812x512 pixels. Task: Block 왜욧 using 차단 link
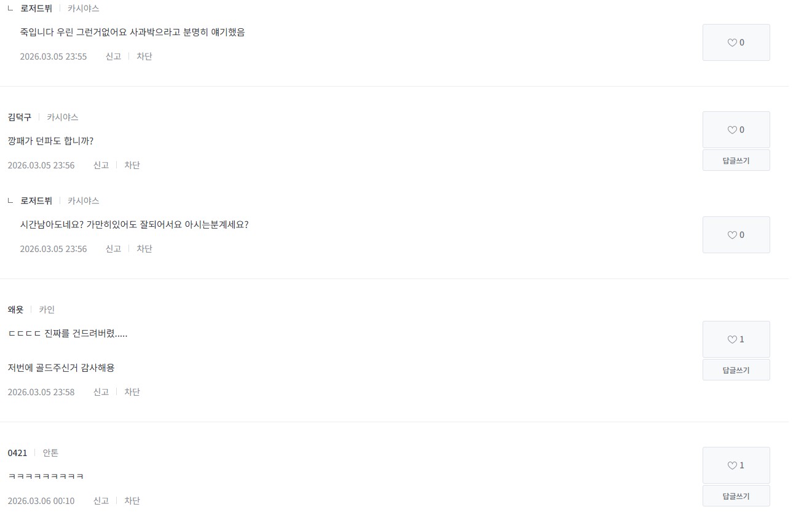[x=132, y=392]
